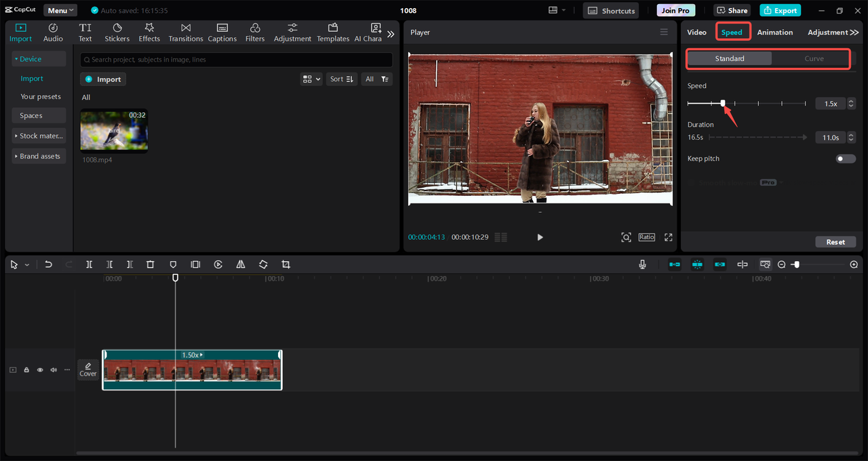Image resolution: width=868 pixels, height=461 pixels.
Task: Open the All filter dropdown
Action: [x=376, y=79]
